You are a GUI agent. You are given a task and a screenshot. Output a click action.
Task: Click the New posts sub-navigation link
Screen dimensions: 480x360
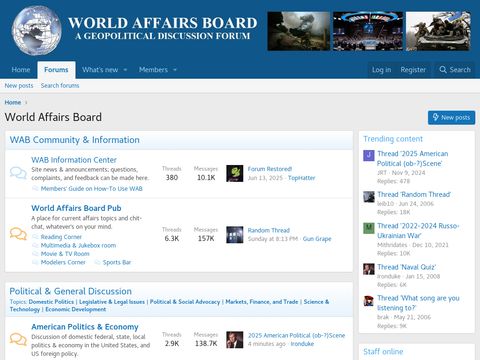(x=19, y=86)
